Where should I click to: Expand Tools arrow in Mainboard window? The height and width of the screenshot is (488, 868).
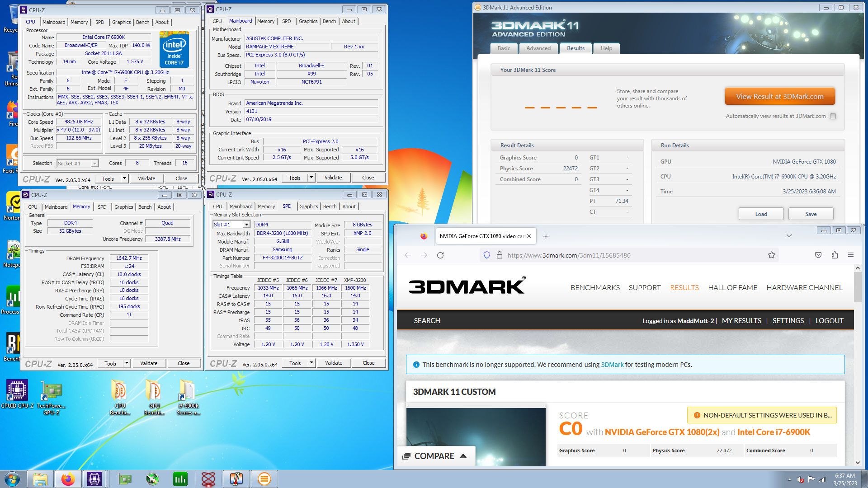click(311, 178)
